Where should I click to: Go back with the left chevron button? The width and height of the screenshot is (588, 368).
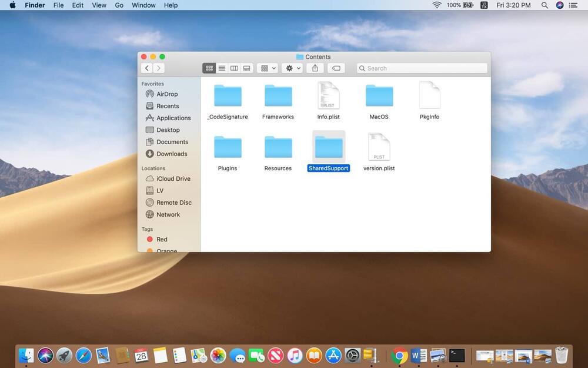pos(147,68)
